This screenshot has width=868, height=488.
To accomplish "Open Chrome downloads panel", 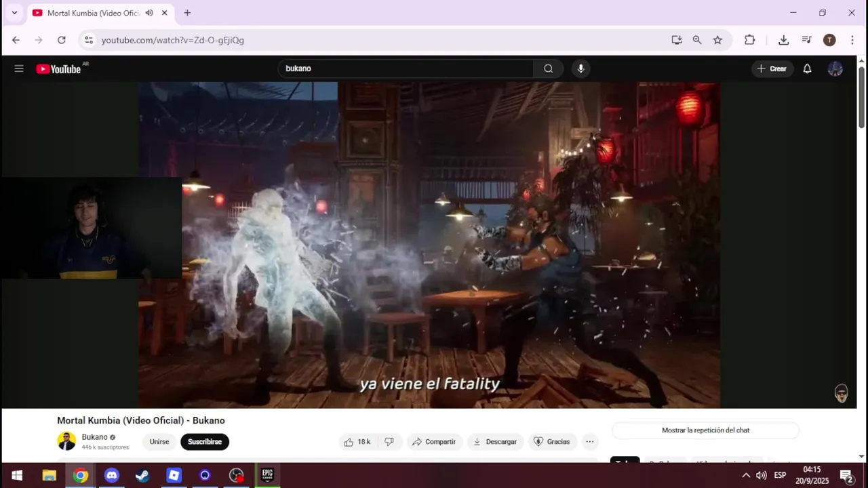I will (783, 40).
